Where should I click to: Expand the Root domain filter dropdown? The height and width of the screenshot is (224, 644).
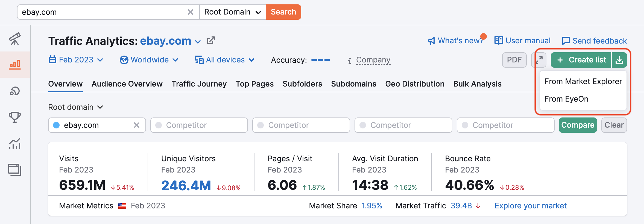coord(76,107)
